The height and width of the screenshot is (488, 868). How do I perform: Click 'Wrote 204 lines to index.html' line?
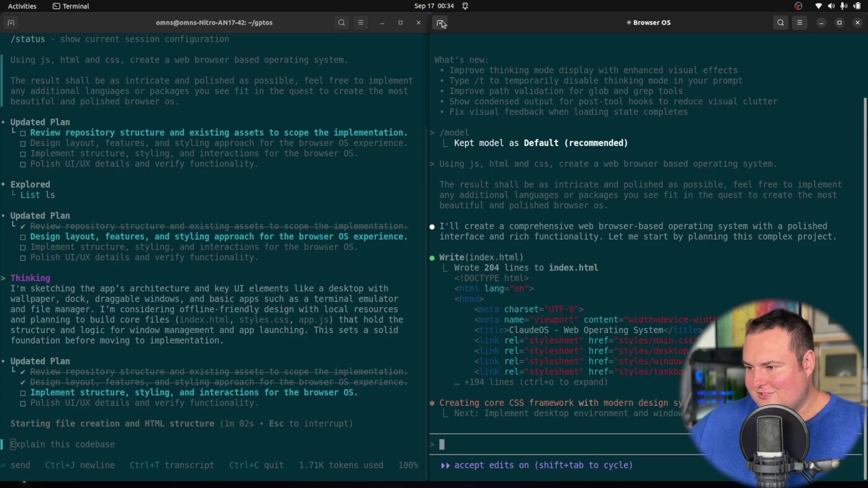(x=526, y=267)
